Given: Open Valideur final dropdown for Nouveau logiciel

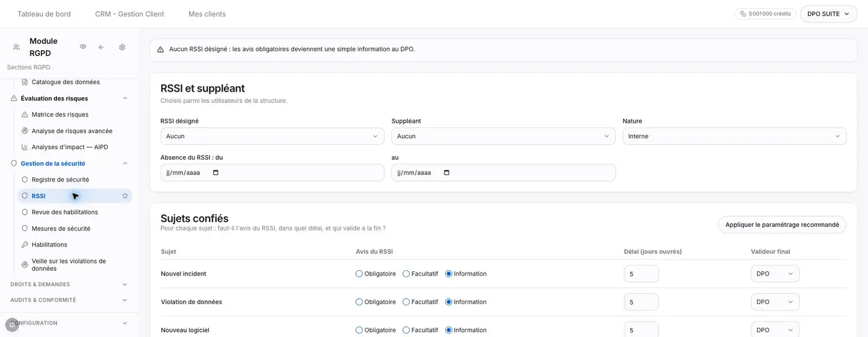Looking at the screenshot, I should tap(775, 330).
